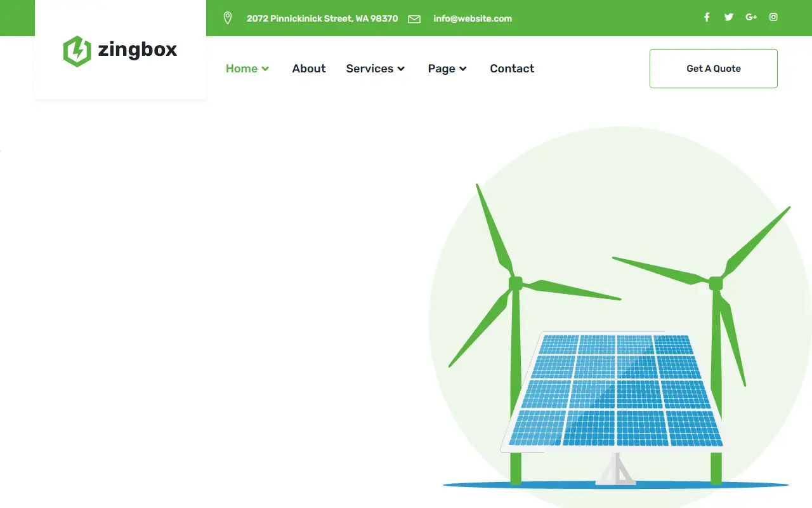Click the 2072 Pinnickinick Street address
The height and width of the screenshot is (508, 812).
(x=322, y=18)
